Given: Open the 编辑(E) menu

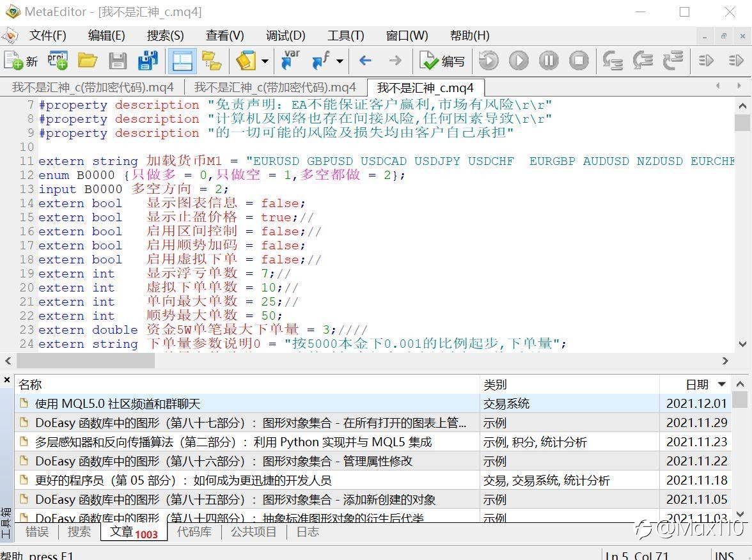Looking at the screenshot, I should 106,36.
